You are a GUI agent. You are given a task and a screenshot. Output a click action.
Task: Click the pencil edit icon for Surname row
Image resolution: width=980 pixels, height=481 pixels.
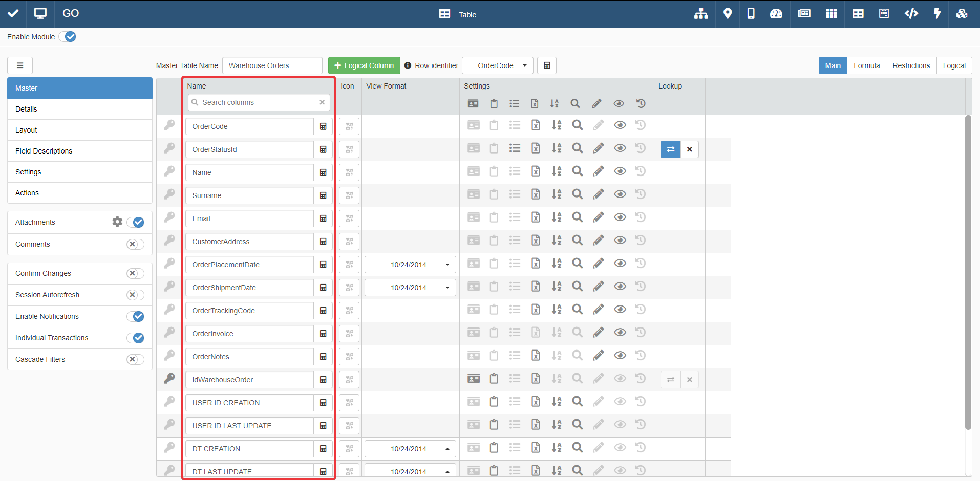(598, 194)
